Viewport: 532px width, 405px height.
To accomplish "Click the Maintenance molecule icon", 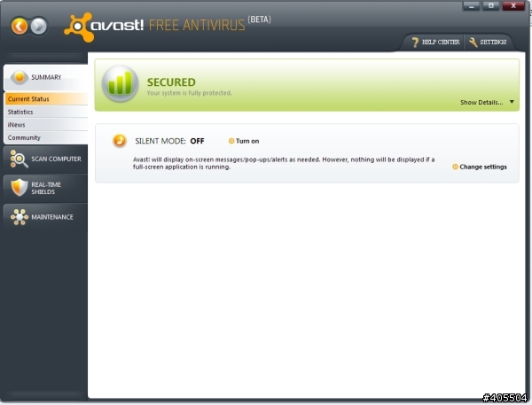I will tap(19, 217).
